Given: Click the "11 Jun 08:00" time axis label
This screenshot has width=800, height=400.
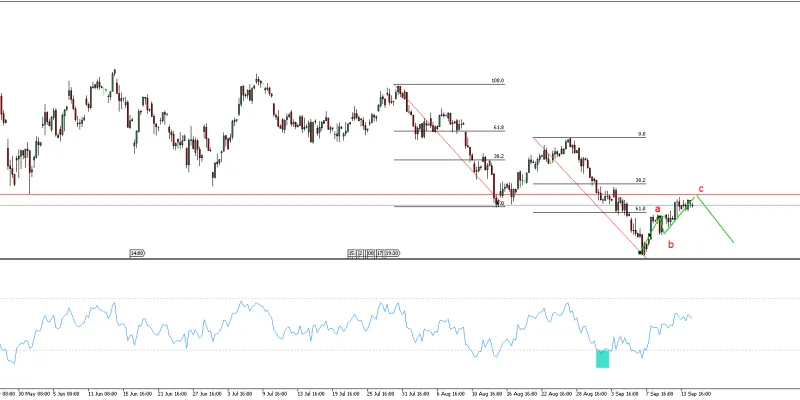Looking at the screenshot, I should coord(102,394).
